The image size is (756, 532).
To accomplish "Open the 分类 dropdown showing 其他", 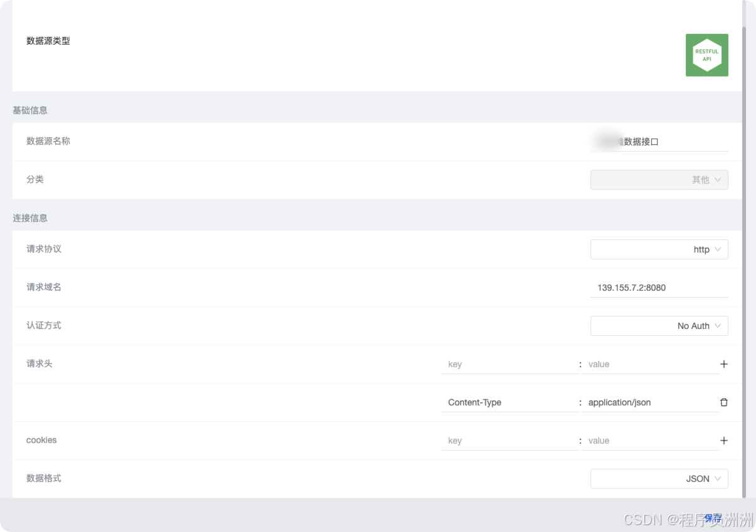I will pos(659,180).
